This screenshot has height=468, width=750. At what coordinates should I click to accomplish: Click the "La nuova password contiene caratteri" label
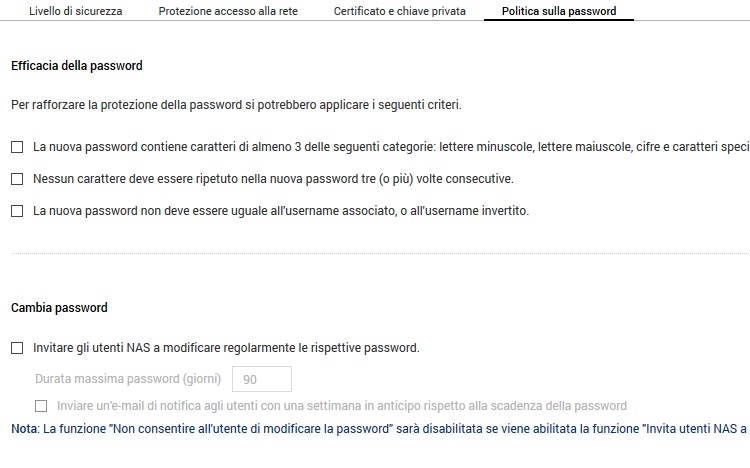click(x=390, y=147)
